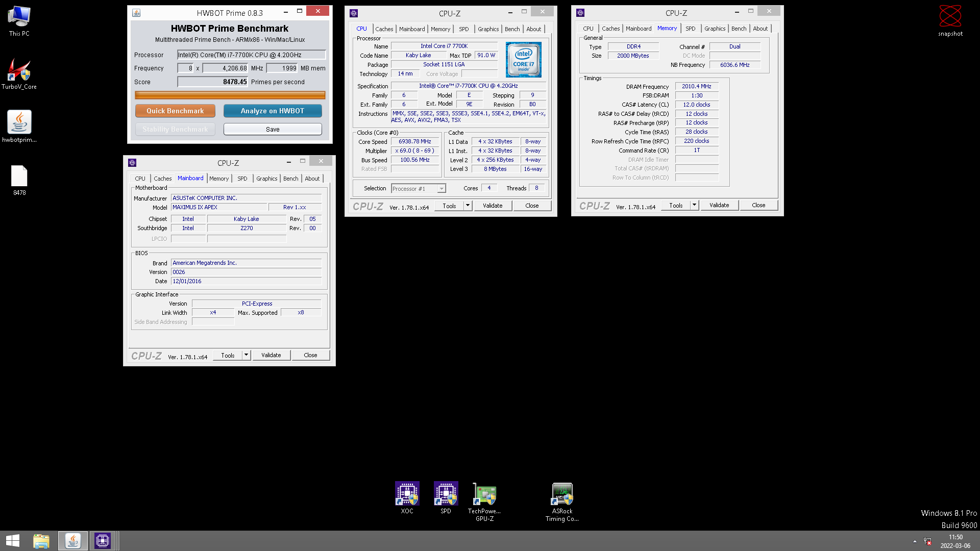The width and height of the screenshot is (980, 551).
Task: Open Memory tab in the CPU-Z CPU window
Action: coord(440,29)
